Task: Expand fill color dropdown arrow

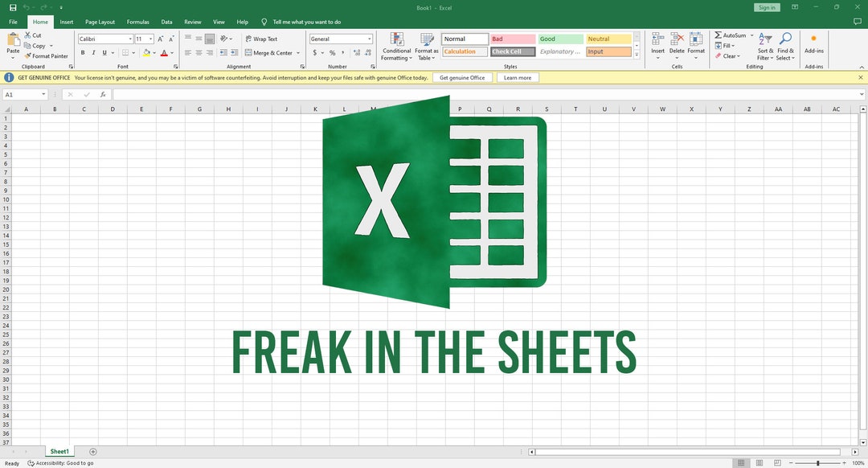Action: point(154,53)
